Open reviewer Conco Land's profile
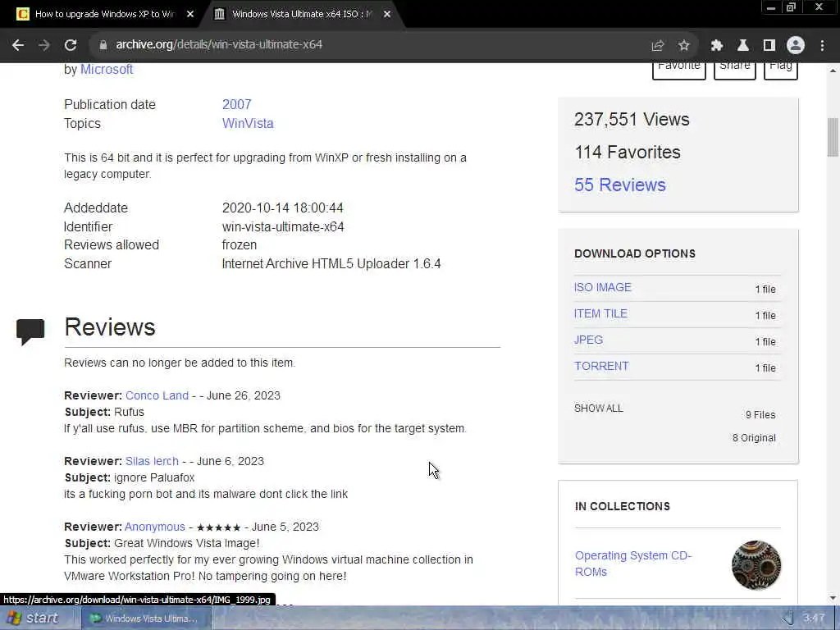The image size is (840, 630). [x=157, y=395]
